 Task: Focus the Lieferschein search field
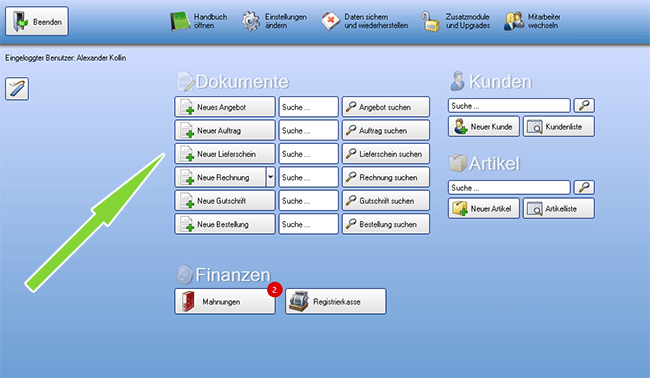click(x=308, y=154)
